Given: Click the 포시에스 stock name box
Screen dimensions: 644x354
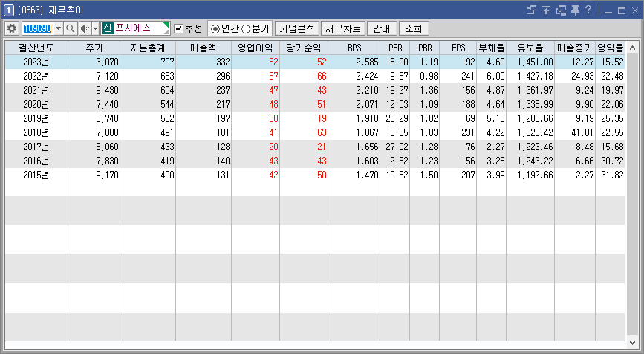Looking at the screenshot, I should click(x=135, y=28).
